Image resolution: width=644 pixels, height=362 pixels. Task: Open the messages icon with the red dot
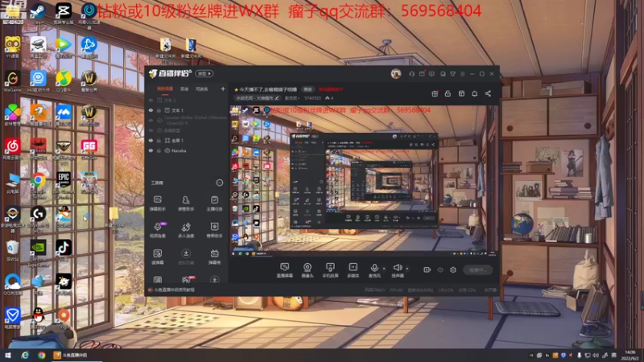click(x=422, y=74)
